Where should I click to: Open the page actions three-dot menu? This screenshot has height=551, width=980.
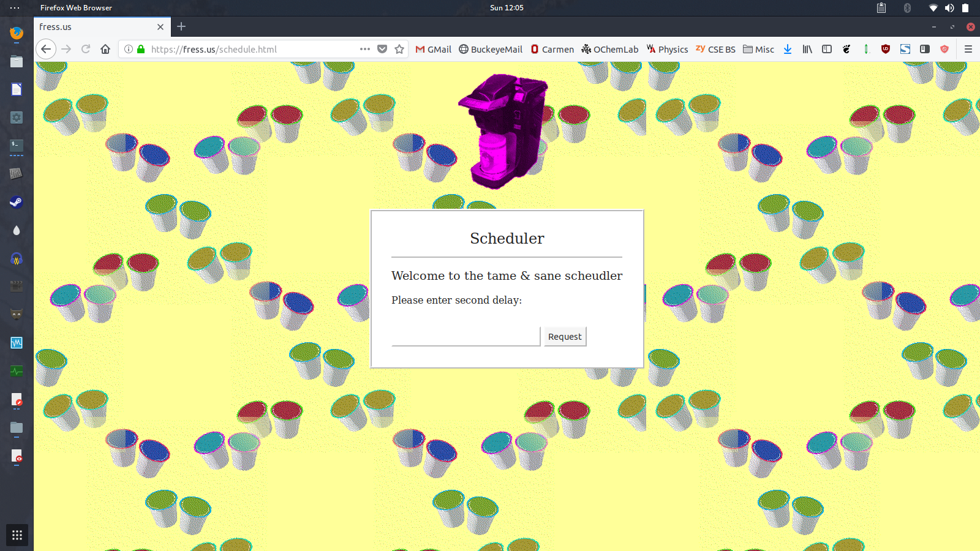coord(365,49)
